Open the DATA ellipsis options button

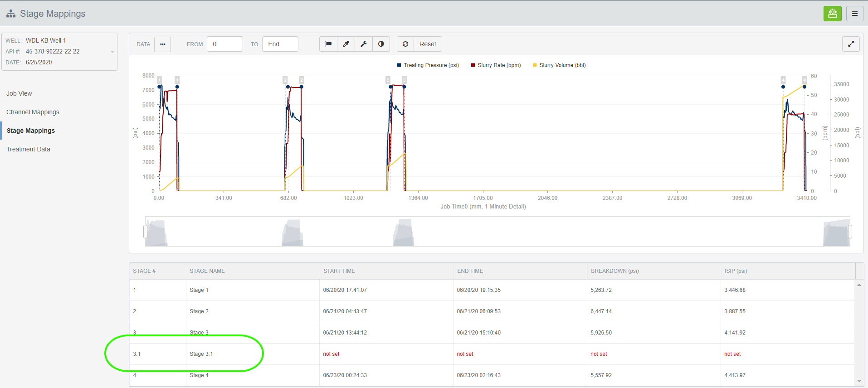pyautogui.click(x=162, y=44)
